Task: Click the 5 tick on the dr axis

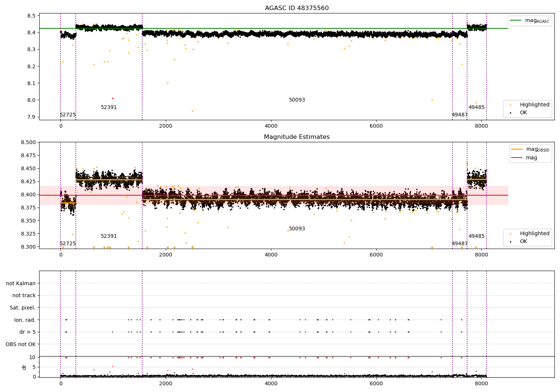Action: pos(34,367)
